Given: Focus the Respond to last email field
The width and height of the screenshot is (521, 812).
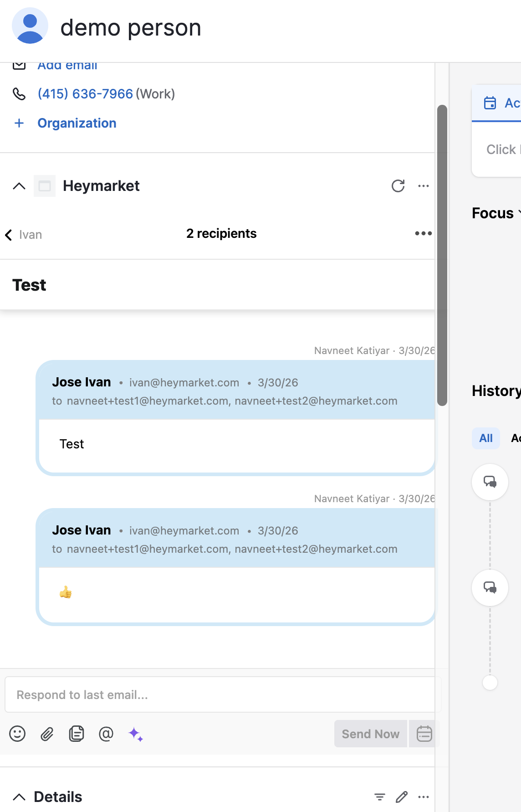Looking at the screenshot, I should 223,694.
